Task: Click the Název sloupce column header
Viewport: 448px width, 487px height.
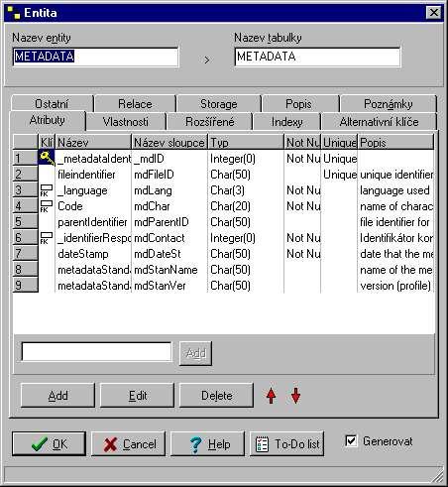Action: (x=169, y=142)
